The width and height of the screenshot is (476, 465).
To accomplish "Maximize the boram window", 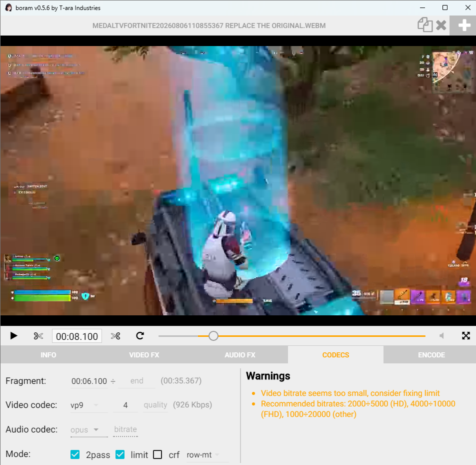I will 444,8.
